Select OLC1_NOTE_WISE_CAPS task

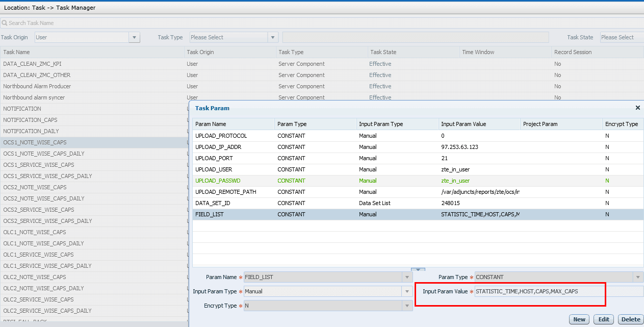[94, 232]
